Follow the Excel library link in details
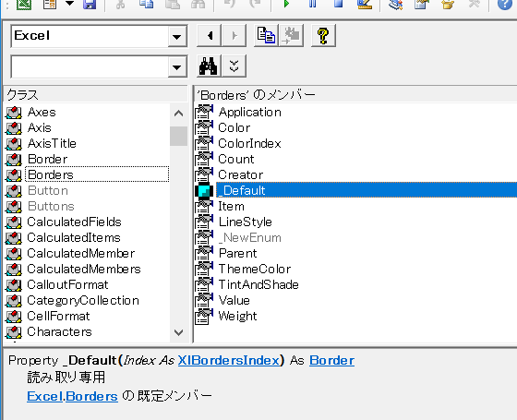Viewport: 517px width, 420px height. click(x=45, y=396)
